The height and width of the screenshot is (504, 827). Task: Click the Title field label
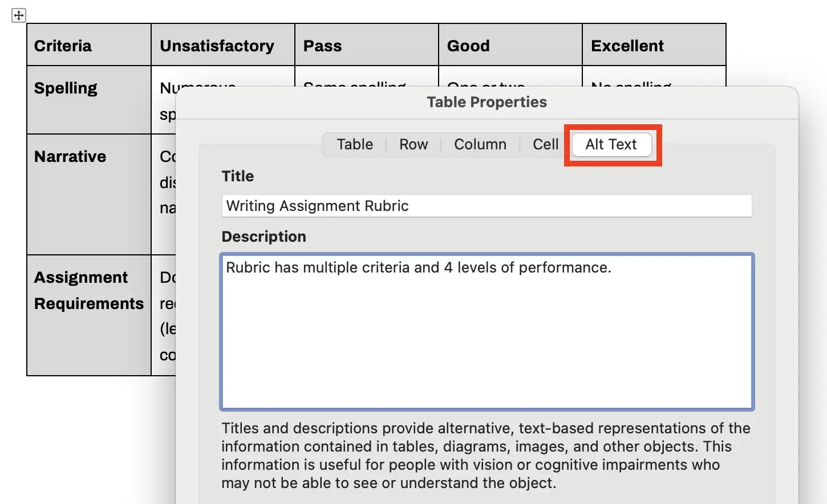point(238,176)
